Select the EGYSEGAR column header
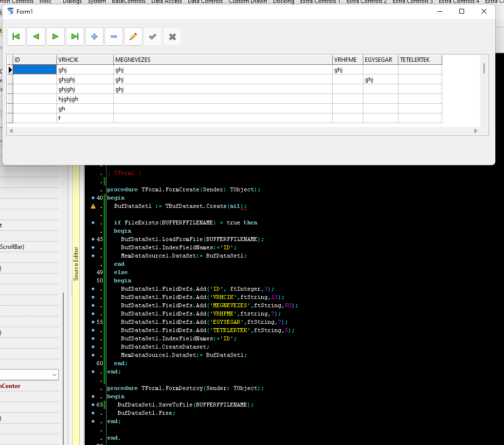504x445 pixels. [380, 60]
